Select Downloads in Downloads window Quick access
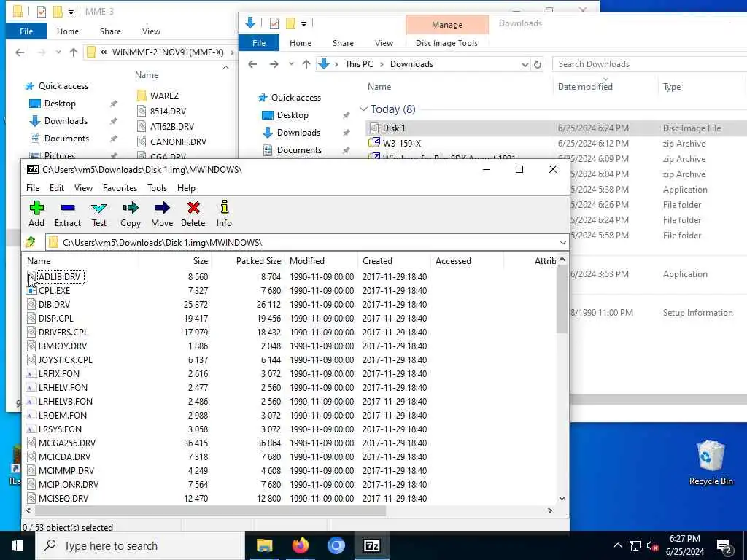The image size is (747, 560). (x=298, y=133)
